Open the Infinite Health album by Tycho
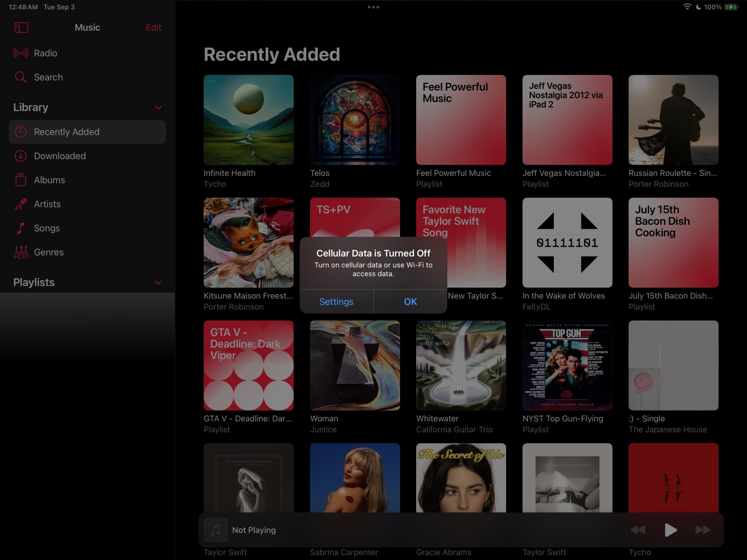The width and height of the screenshot is (747, 560). 248,120
